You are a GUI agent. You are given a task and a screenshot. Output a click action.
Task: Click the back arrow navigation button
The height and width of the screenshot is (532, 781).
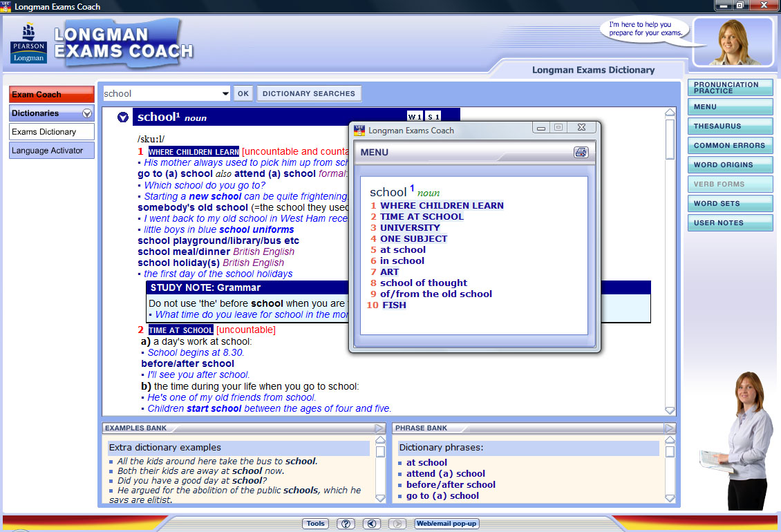tap(372, 524)
